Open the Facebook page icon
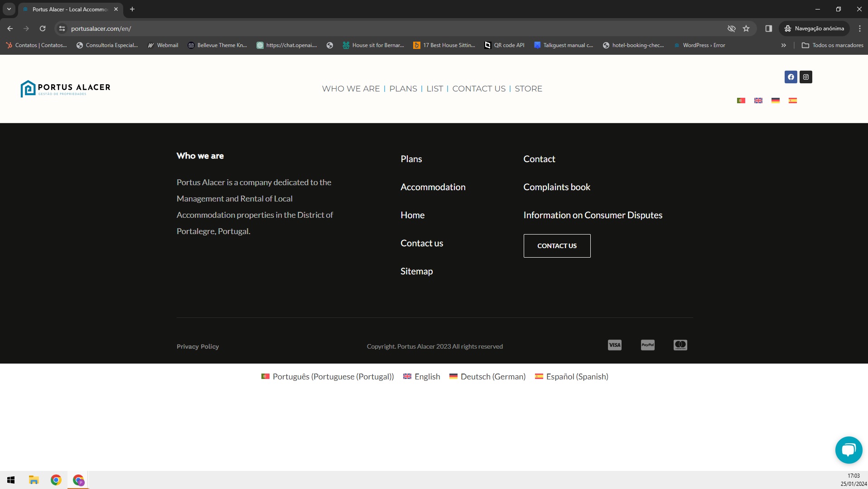868x489 pixels. click(x=791, y=77)
